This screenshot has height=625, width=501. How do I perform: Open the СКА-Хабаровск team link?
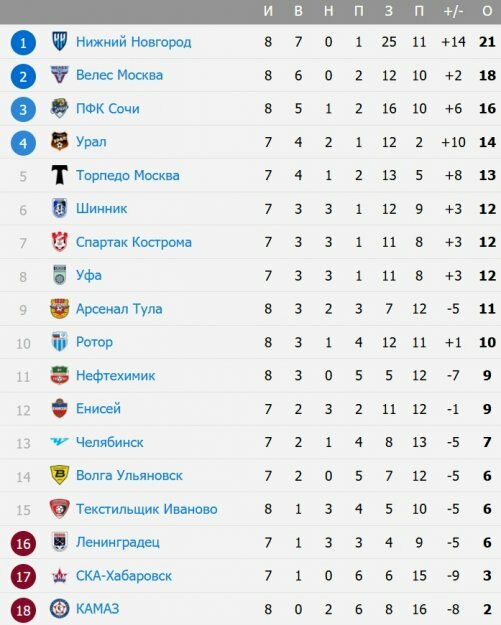124,576
